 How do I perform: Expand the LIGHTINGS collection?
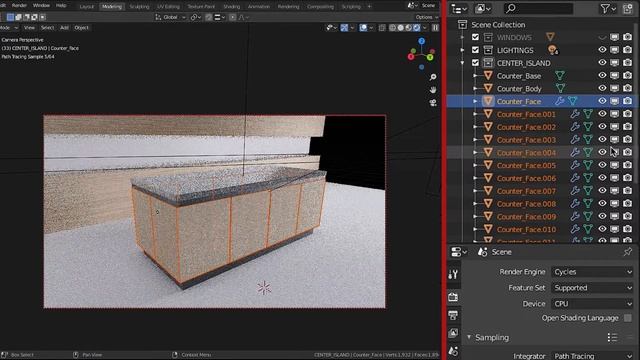[462, 50]
